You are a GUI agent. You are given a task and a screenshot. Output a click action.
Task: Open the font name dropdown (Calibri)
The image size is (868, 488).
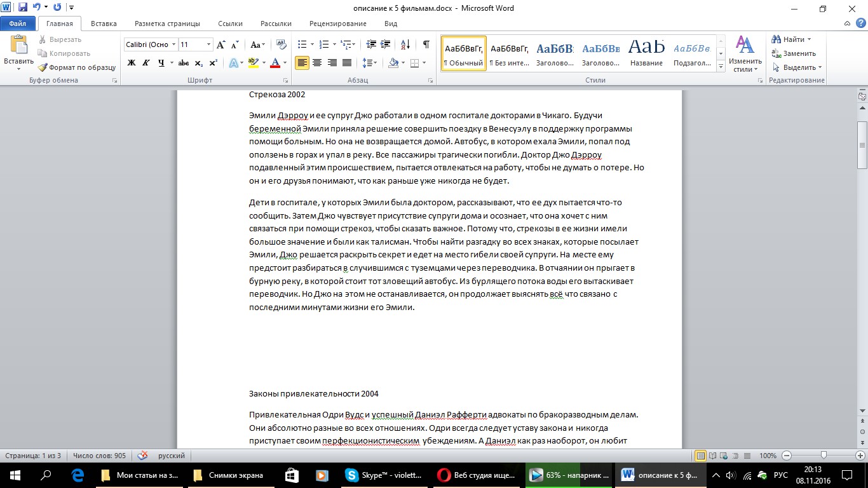tap(174, 44)
